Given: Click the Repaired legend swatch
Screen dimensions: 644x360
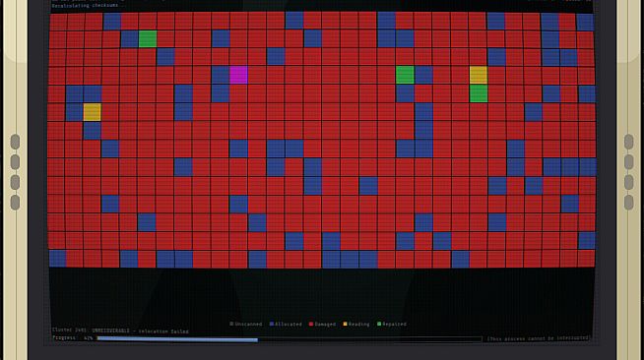Looking at the screenshot, I should tap(379, 324).
